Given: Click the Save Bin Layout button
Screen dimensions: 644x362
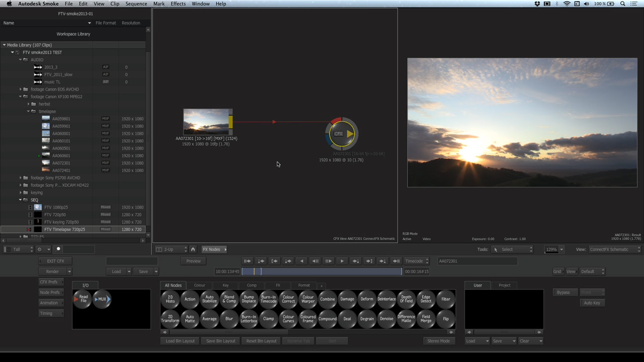Looking at the screenshot, I should click(221, 341).
